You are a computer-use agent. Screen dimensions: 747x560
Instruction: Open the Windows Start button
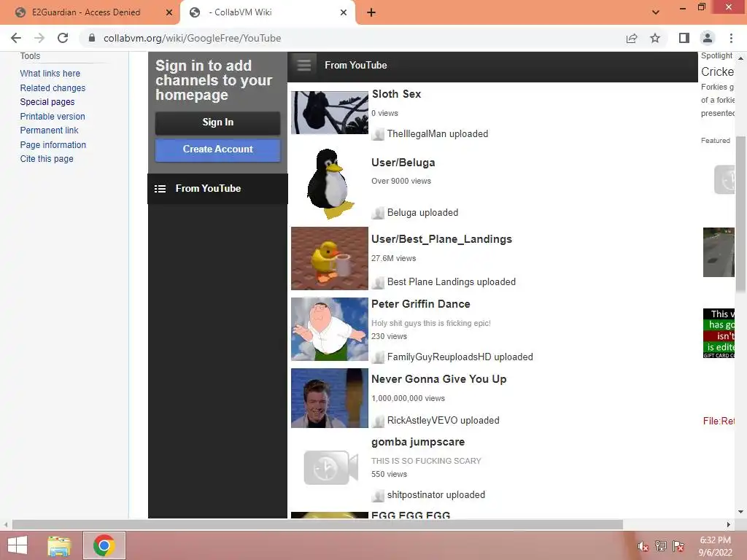coord(18,545)
